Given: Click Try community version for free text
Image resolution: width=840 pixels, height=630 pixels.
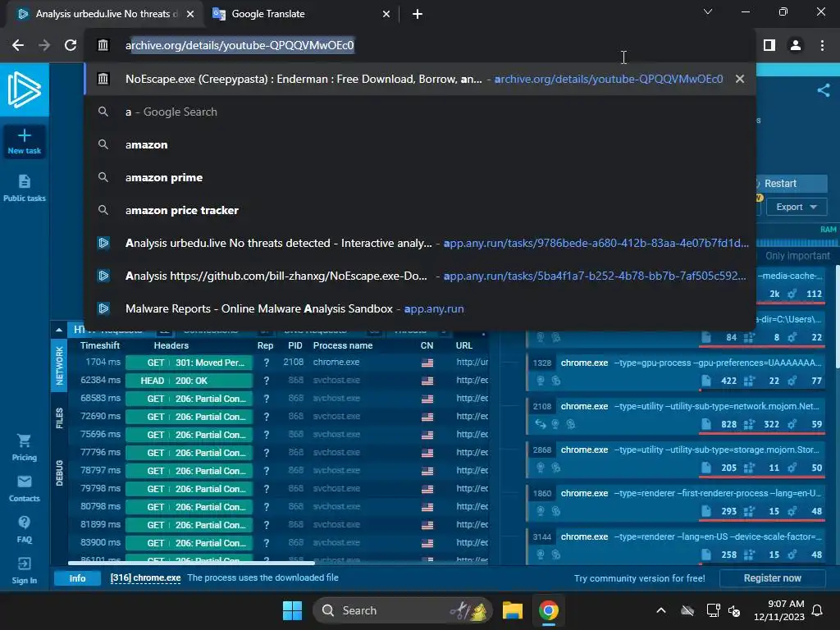Looking at the screenshot, I should click(x=640, y=578).
